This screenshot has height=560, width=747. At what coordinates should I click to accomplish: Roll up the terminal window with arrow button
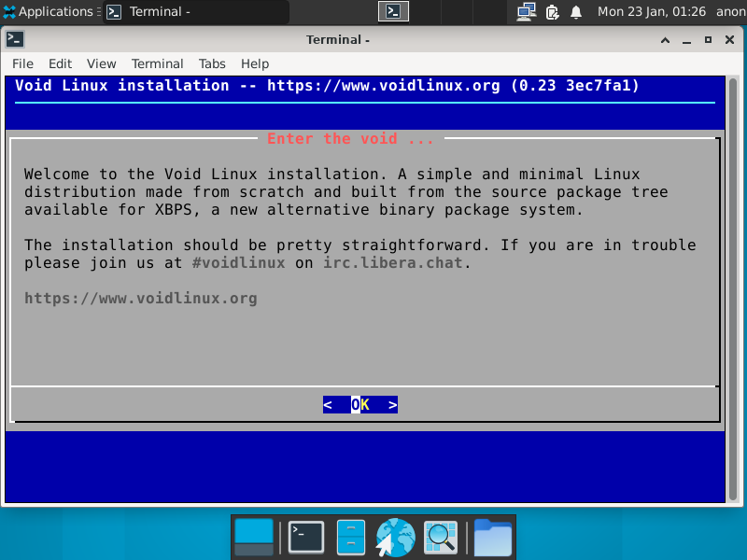(665, 40)
